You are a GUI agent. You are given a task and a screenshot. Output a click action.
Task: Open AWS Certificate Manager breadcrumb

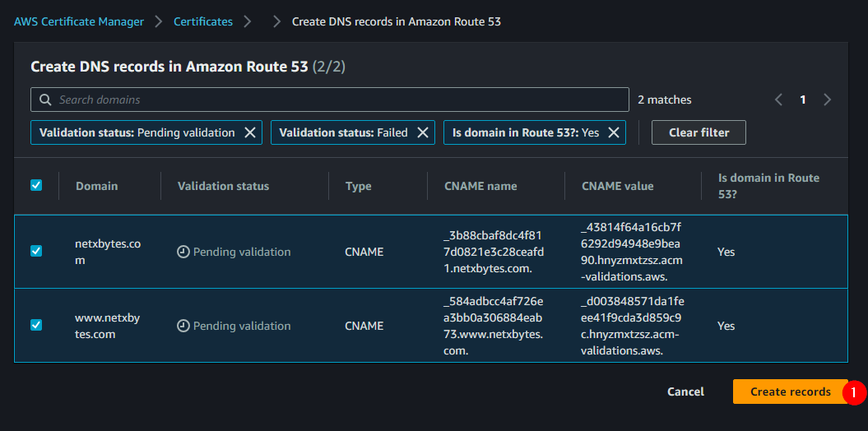(79, 21)
